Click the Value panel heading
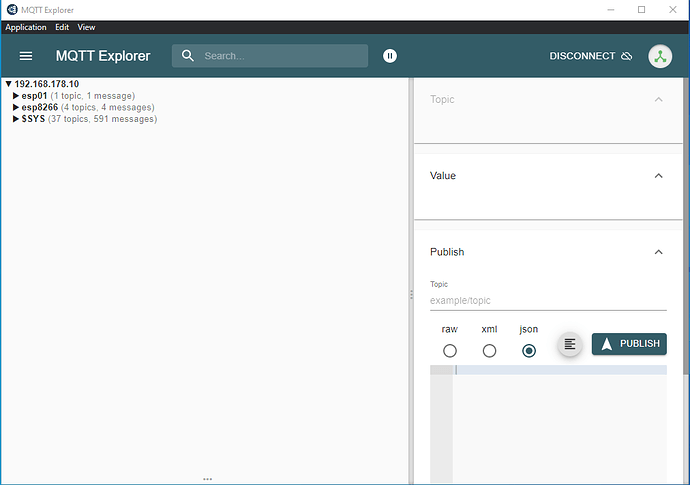Image resolution: width=690 pixels, height=485 pixels. pyautogui.click(x=443, y=176)
